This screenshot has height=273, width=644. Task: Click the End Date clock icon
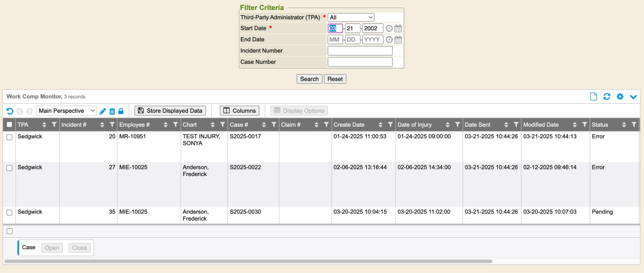coord(389,40)
